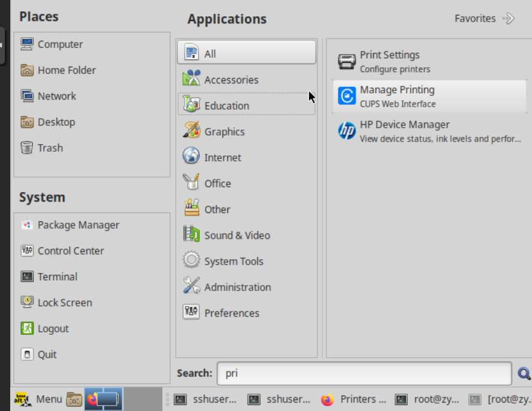532x411 pixels.
Task: Open Home Folder in Places
Action: tap(66, 70)
